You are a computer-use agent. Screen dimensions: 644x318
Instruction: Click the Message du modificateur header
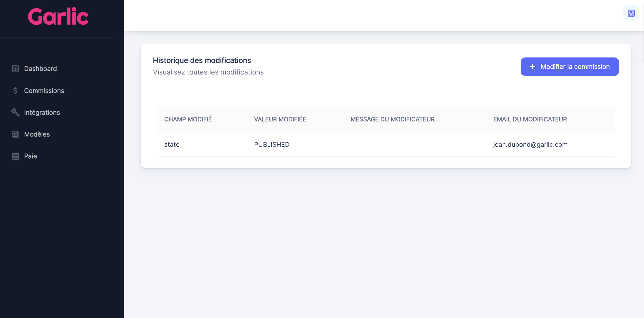tap(392, 119)
